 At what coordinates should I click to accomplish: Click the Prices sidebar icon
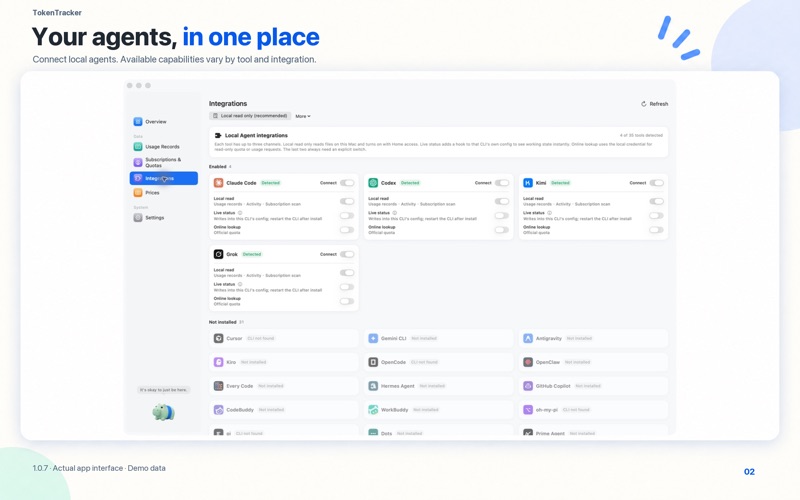[x=138, y=192]
